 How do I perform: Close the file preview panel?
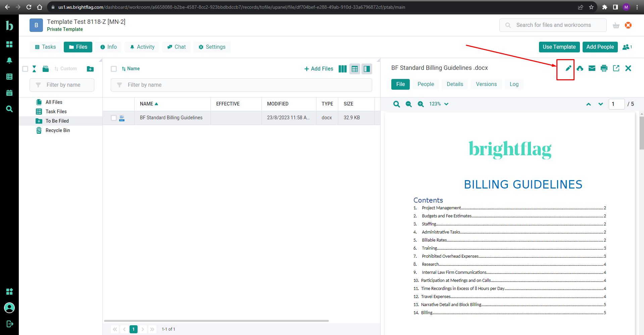pyautogui.click(x=628, y=68)
